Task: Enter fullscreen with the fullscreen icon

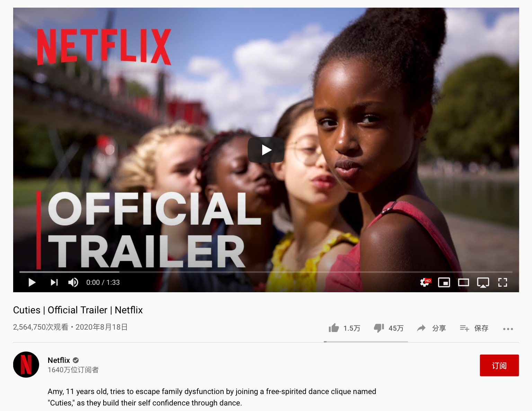Action: [503, 283]
